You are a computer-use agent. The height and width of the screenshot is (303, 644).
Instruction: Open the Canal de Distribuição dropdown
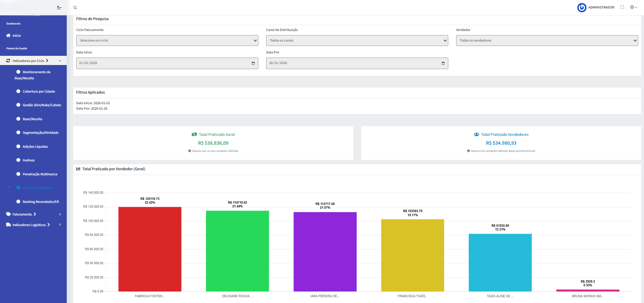pyautogui.click(x=357, y=41)
